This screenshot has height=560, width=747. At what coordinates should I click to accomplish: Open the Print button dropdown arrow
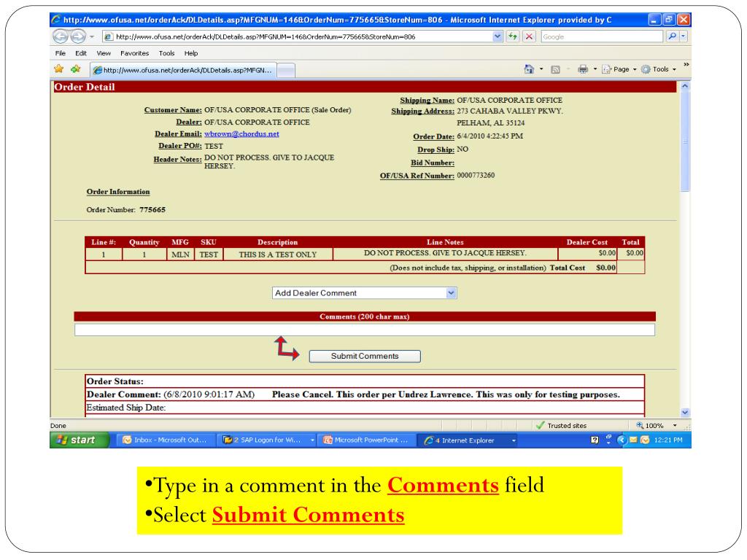(595, 69)
